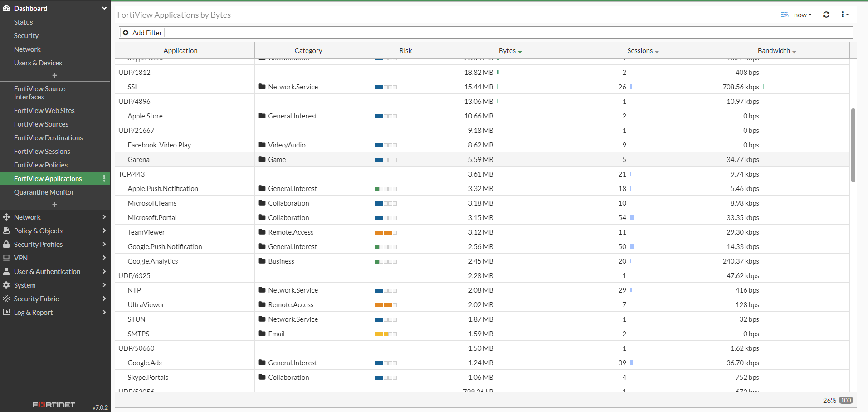Click the Log & Report chart icon
This screenshot has height=412, width=868.
tap(6, 312)
